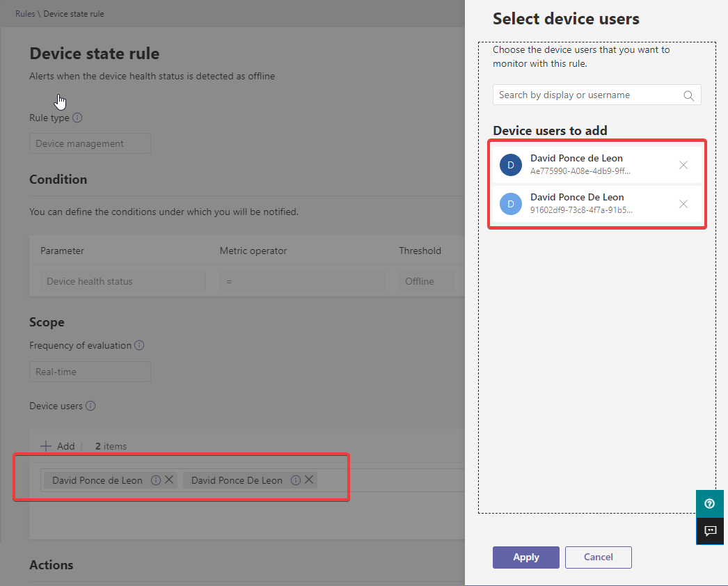Open the teal help question mark icon
Screen dimensions: 728x586
(x=709, y=504)
